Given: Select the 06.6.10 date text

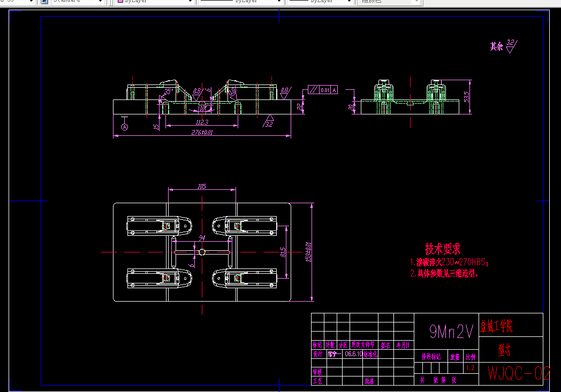Looking at the screenshot, I should click(x=353, y=354).
